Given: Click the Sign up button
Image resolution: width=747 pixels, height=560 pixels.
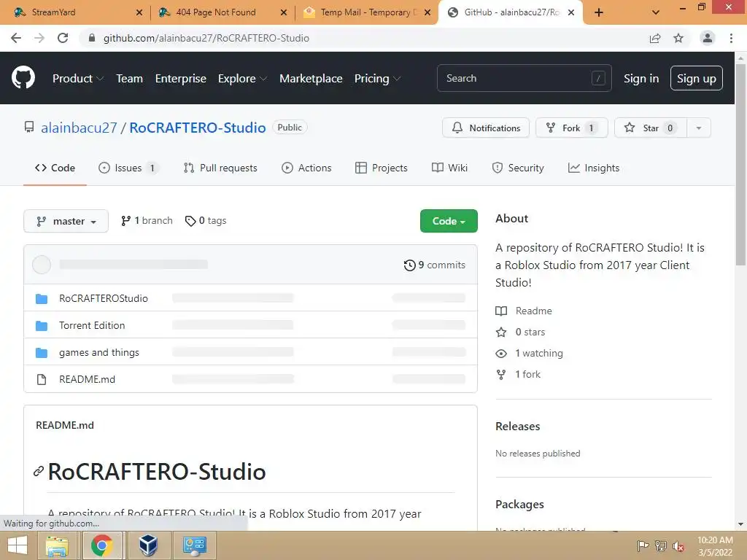Looking at the screenshot, I should (x=696, y=78).
